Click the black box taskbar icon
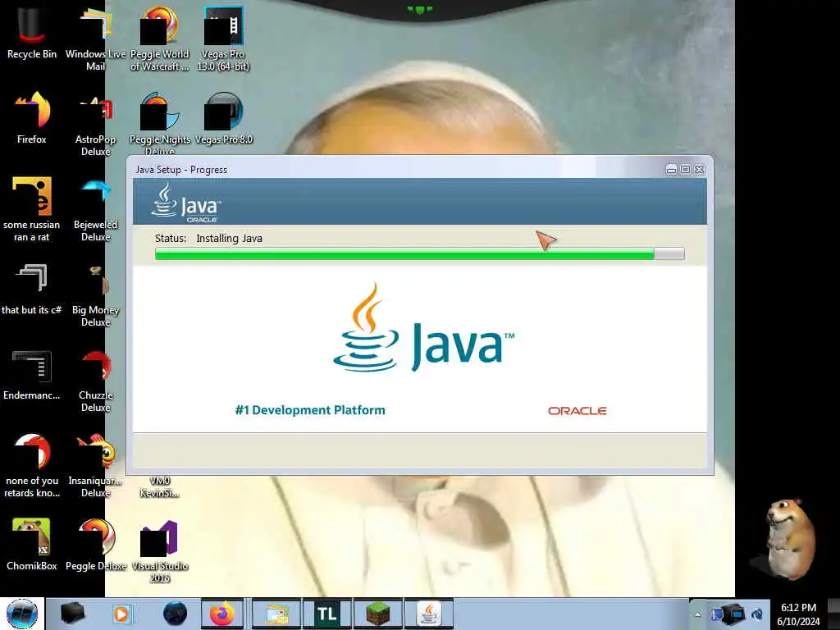Image resolution: width=840 pixels, height=630 pixels. tap(72, 614)
